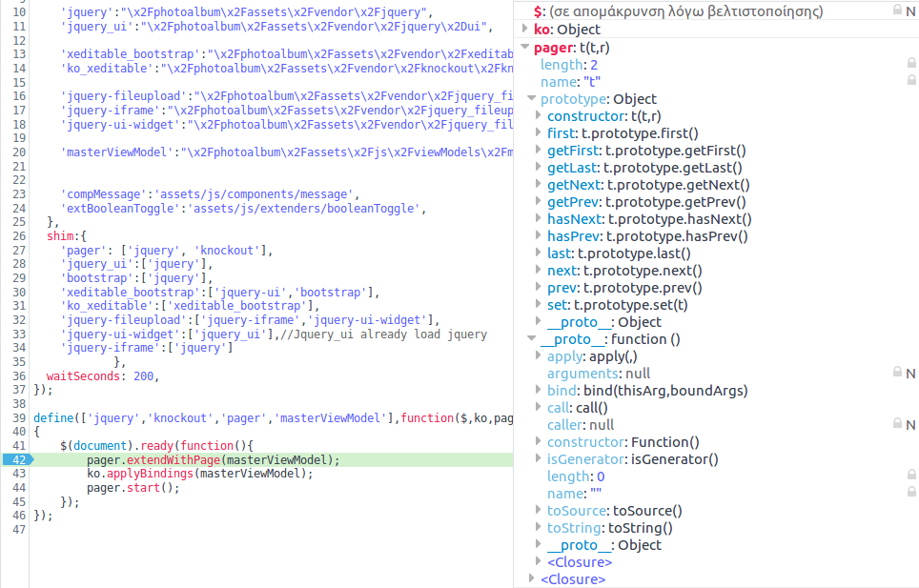Expand the getNext property arrow
The height and width of the screenshot is (588, 919).
pyautogui.click(x=538, y=184)
